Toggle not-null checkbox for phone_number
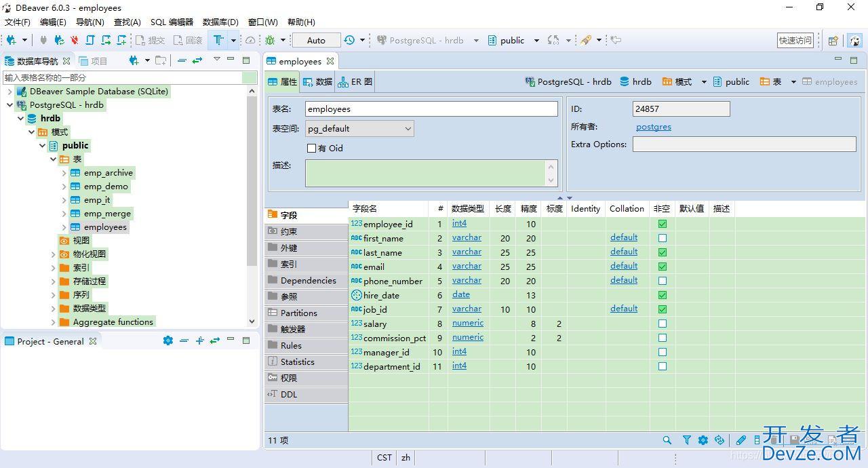 pyautogui.click(x=663, y=281)
